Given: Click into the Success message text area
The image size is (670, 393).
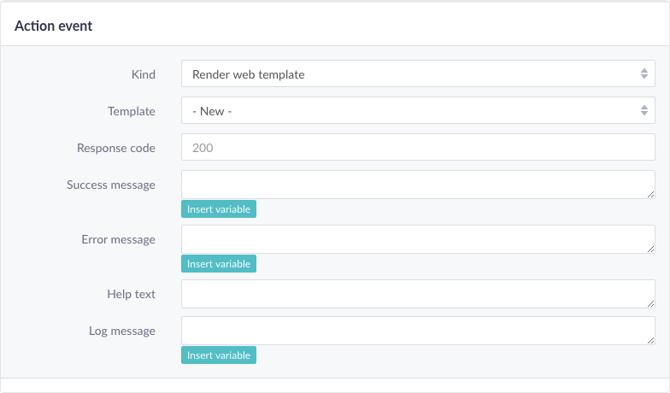Looking at the screenshot, I should [418, 185].
